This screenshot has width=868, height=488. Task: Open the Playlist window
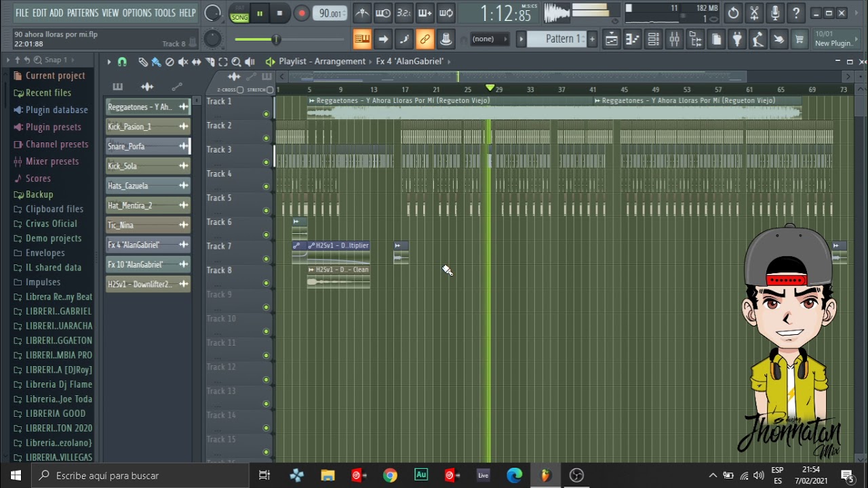tap(611, 39)
